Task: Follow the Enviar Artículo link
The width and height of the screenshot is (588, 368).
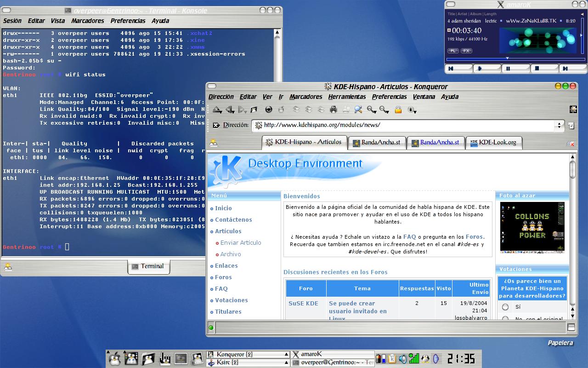Action: click(241, 242)
